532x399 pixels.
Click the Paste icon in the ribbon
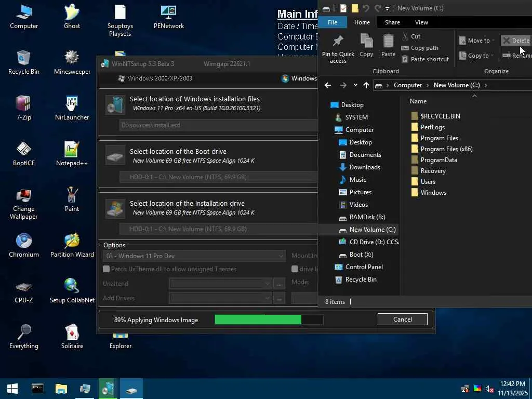[x=388, y=46]
